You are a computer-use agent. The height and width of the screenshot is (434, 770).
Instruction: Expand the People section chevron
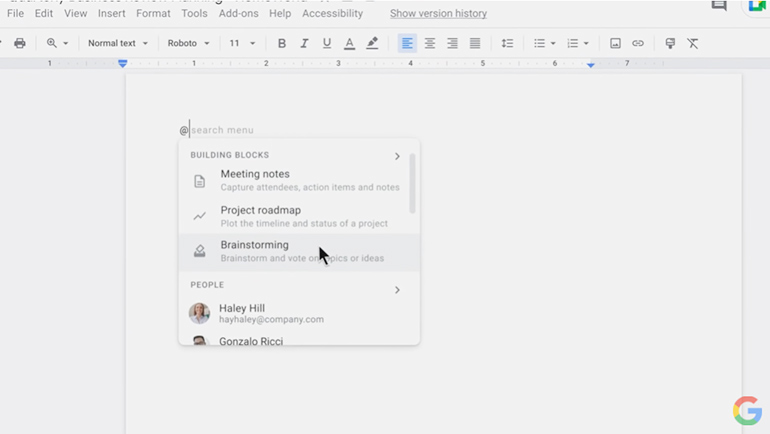coord(397,290)
